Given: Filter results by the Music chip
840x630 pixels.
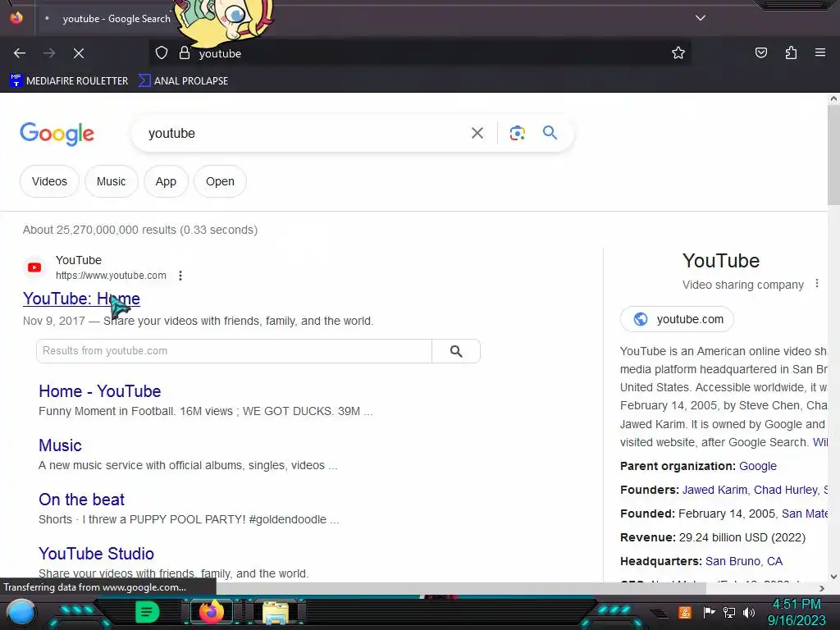Looking at the screenshot, I should [111, 181].
